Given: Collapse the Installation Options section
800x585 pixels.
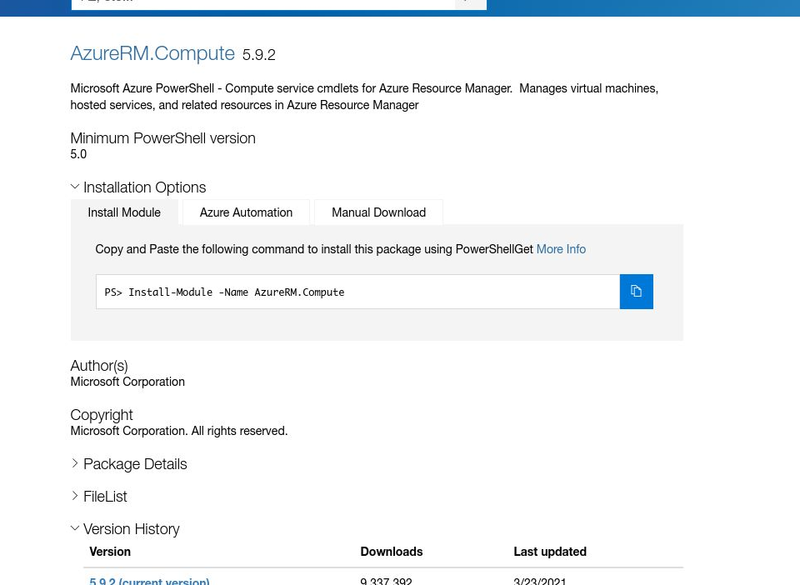Looking at the screenshot, I should coord(138,187).
